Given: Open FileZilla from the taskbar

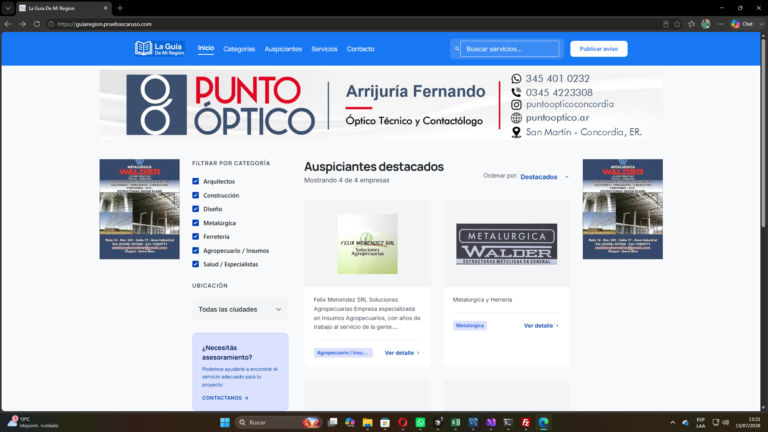Looking at the screenshot, I should pyautogui.click(x=526, y=422).
